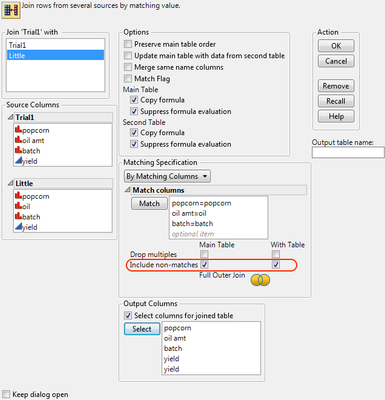Toggle Include non-matches for With Table
385x400 pixels.
[x=276, y=265]
